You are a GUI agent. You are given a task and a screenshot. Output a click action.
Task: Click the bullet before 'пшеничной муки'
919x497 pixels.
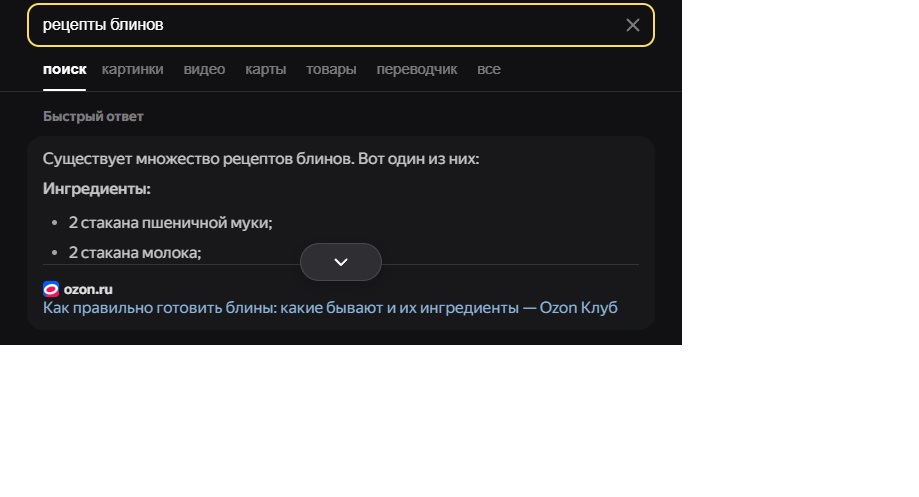55,223
